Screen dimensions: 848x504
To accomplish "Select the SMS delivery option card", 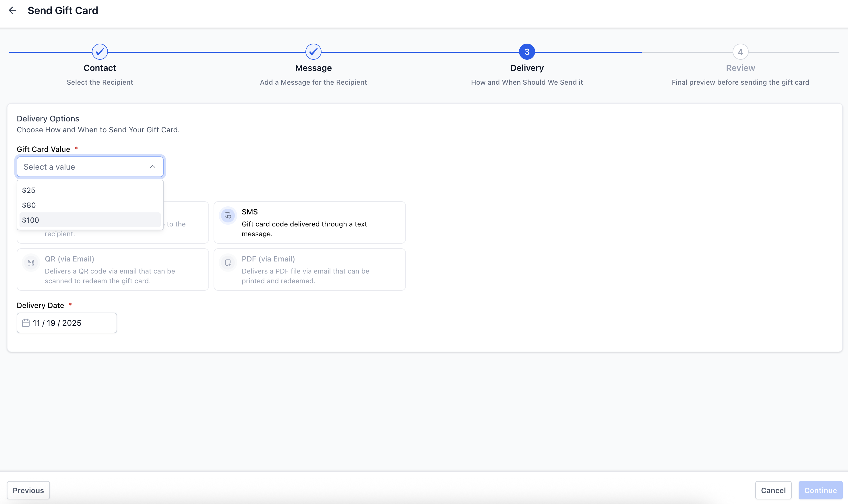I will tap(309, 222).
